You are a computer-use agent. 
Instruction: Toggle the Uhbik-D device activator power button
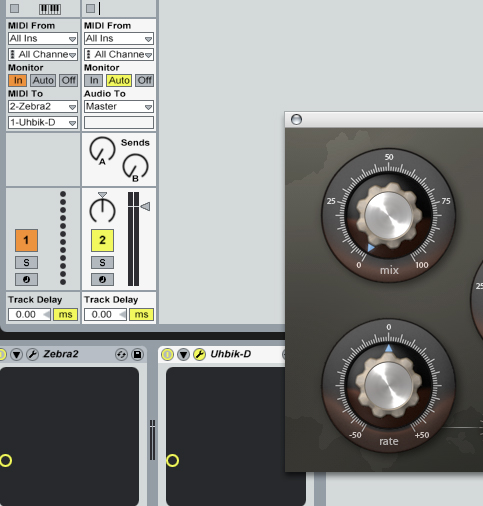167,354
